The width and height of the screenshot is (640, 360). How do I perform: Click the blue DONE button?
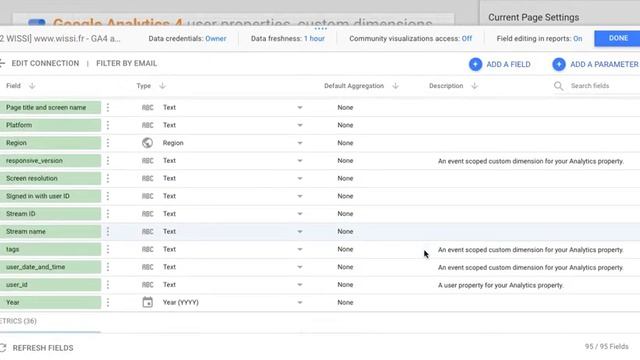[x=617, y=38]
